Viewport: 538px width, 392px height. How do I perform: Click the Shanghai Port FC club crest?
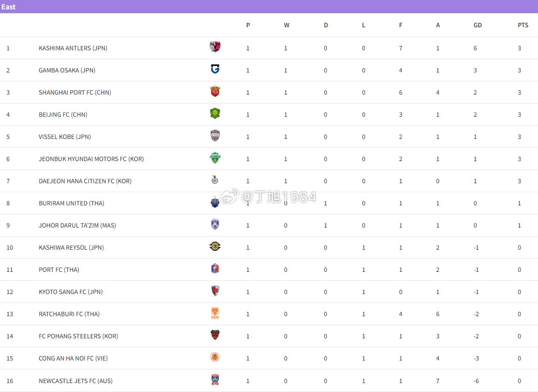tap(215, 91)
